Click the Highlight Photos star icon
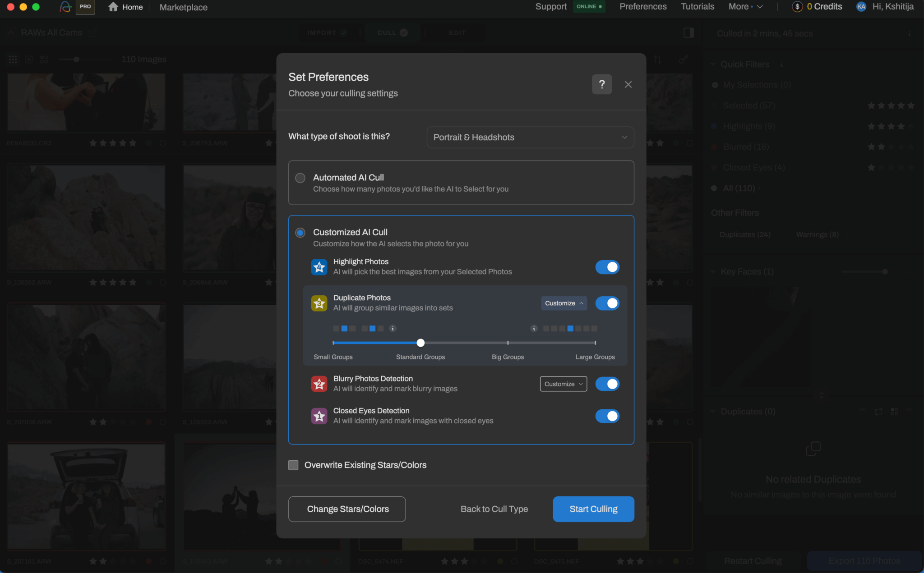The width and height of the screenshot is (924, 573). 319,267
